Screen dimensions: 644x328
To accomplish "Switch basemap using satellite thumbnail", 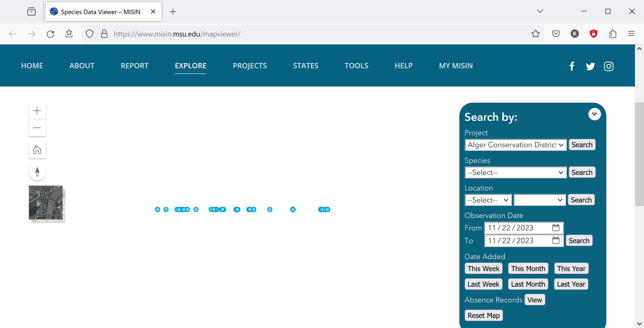I will point(46,202).
